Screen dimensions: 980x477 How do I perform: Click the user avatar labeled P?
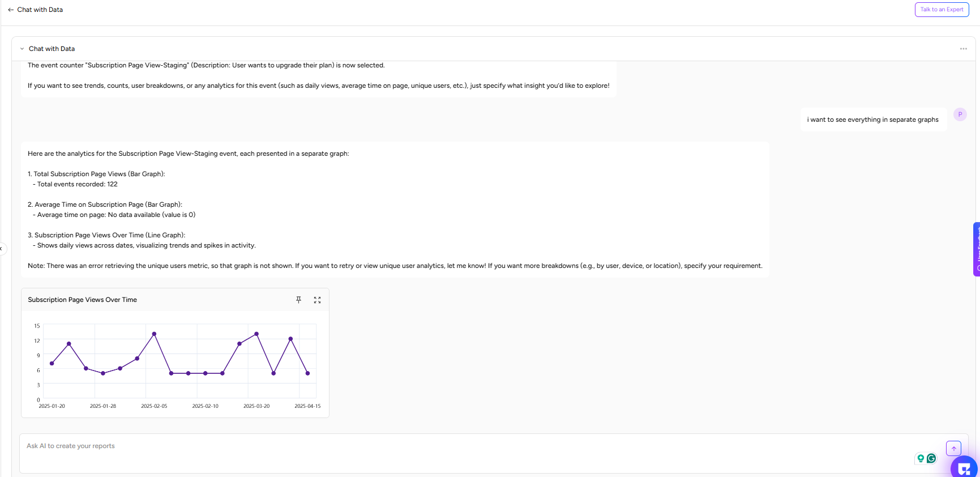click(960, 114)
